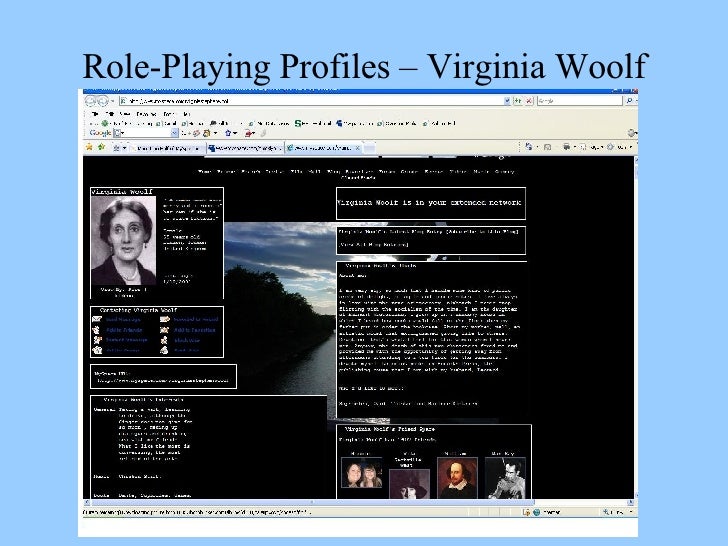This screenshot has height=546, width=728.
Task: Click the Add to Group icon
Action: [99, 351]
